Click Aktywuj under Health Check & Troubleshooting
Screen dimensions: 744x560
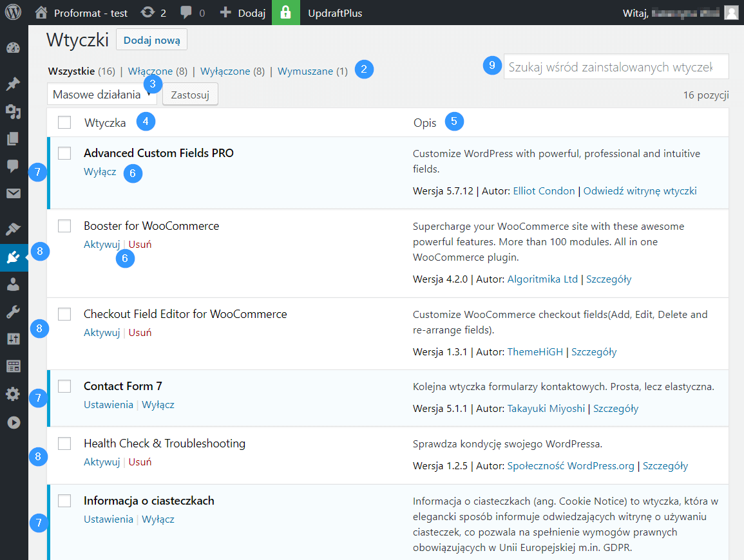(x=102, y=462)
